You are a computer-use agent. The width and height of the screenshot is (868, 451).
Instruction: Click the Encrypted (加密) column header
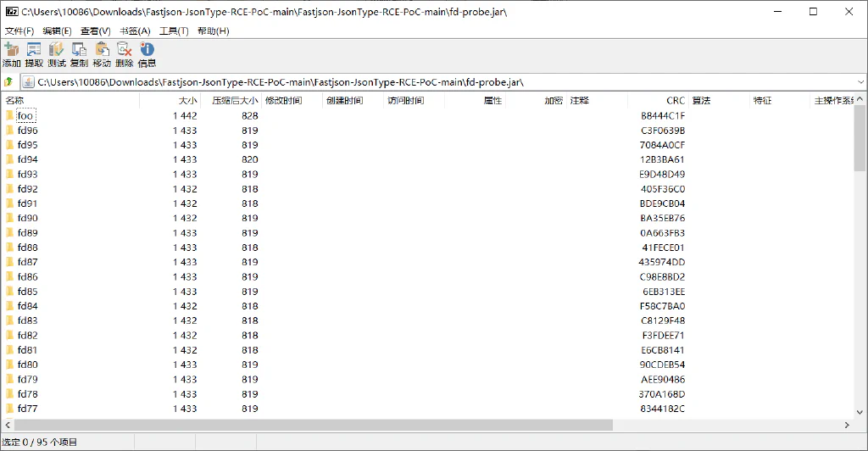pyautogui.click(x=536, y=100)
